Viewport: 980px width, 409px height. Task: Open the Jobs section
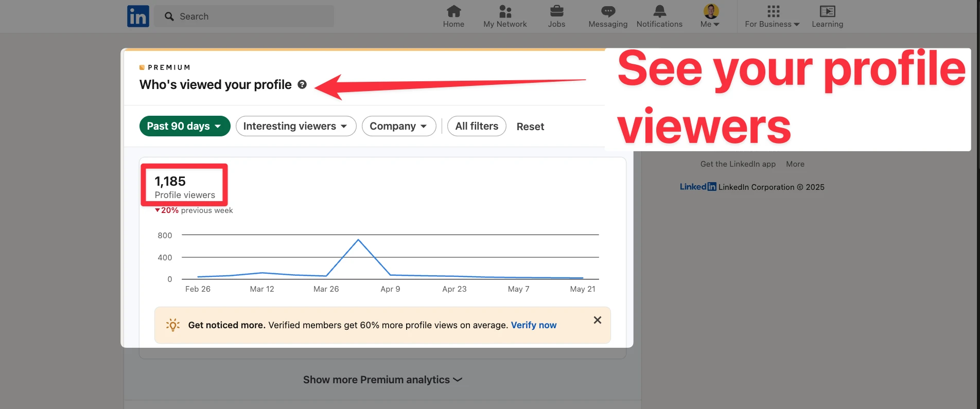[556, 16]
